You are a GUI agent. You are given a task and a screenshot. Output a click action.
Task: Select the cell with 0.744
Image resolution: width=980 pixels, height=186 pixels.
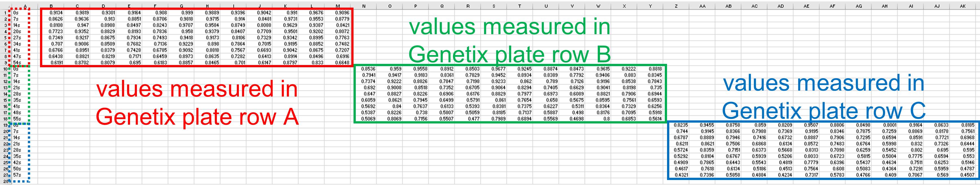pyautogui.click(x=676, y=131)
